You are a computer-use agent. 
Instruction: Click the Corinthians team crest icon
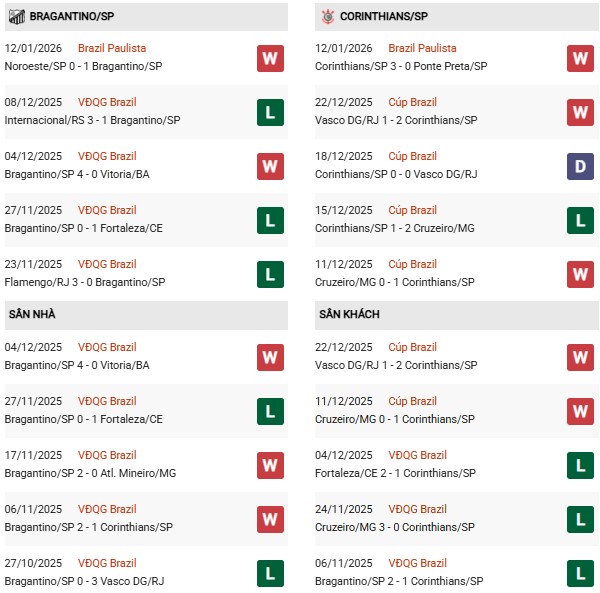point(329,16)
